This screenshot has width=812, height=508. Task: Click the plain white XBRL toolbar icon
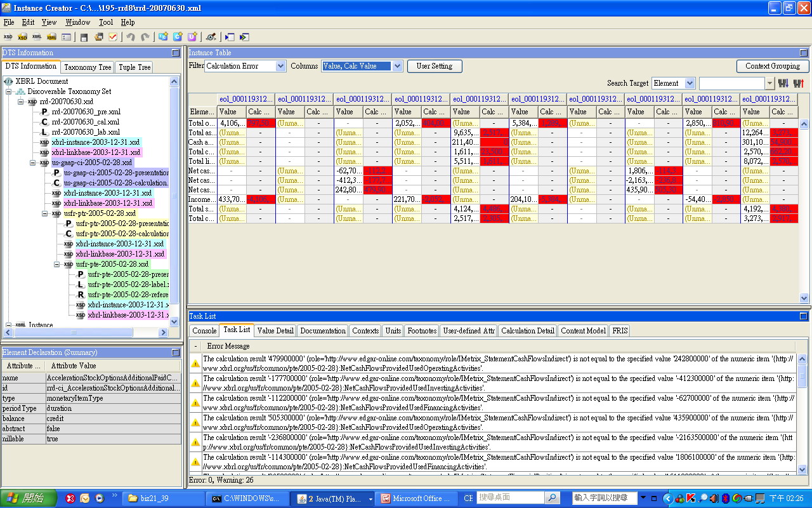(37, 37)
